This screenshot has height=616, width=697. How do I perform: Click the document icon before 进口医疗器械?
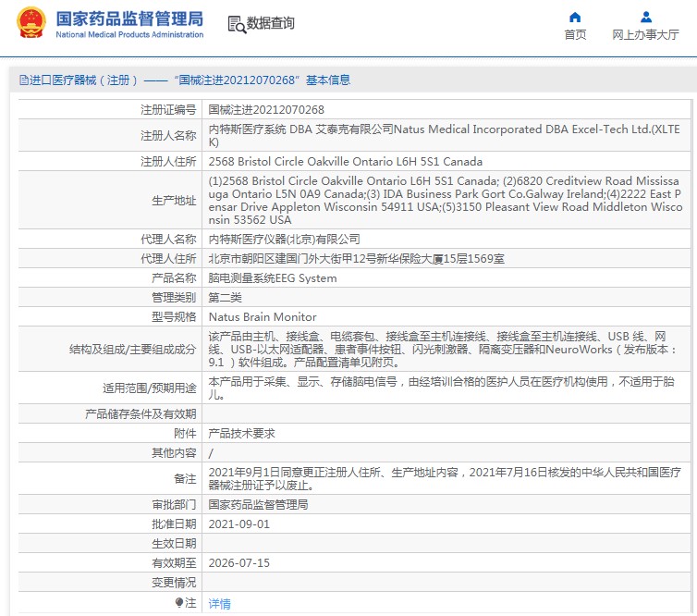23,80
